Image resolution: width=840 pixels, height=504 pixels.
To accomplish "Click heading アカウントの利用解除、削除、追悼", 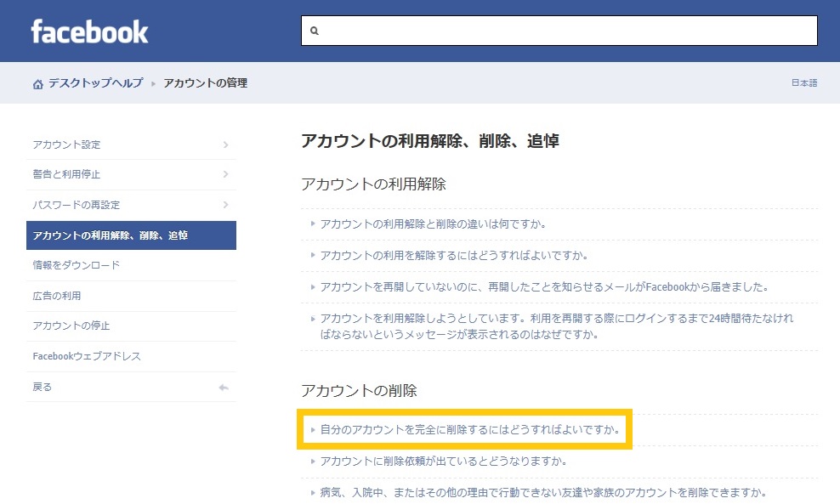I will (x=430, y=141).
